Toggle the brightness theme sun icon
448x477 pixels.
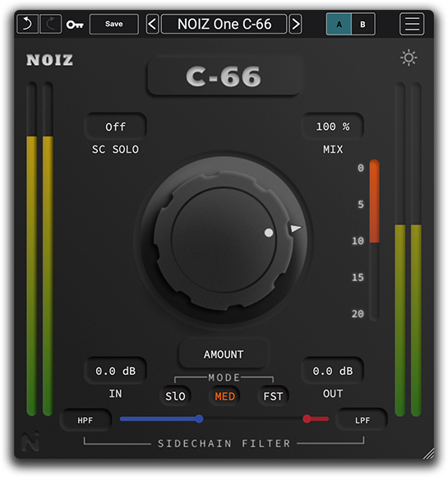409,58
